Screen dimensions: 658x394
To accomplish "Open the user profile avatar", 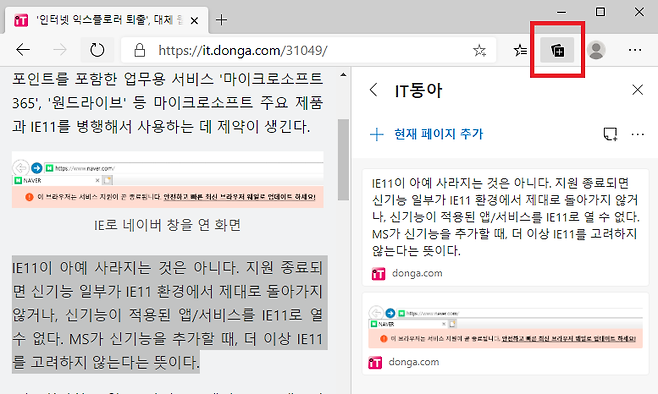I will click(x=596, y=50).
